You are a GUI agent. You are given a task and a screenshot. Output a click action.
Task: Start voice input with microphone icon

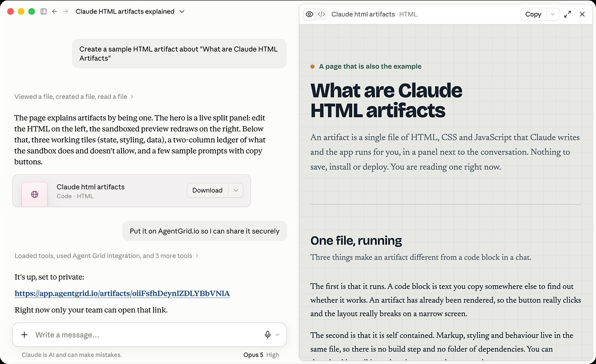pyautogui.click(x=268, y=335)
